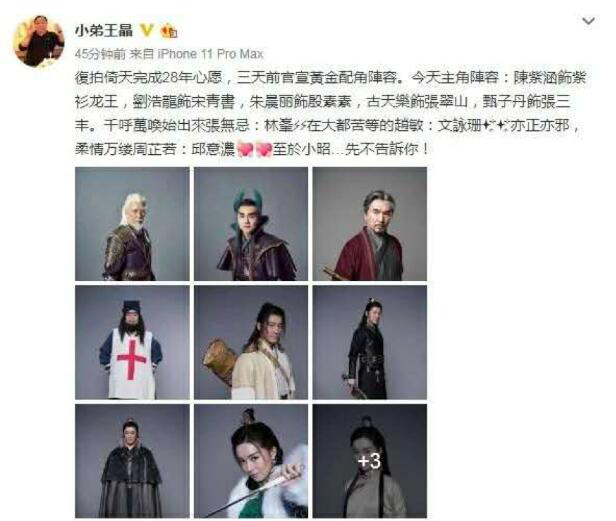Image resolution: width=616 pixels, height=521 pixels.
Task: Open the photo of man carrying basket
Action: (251, 342)
